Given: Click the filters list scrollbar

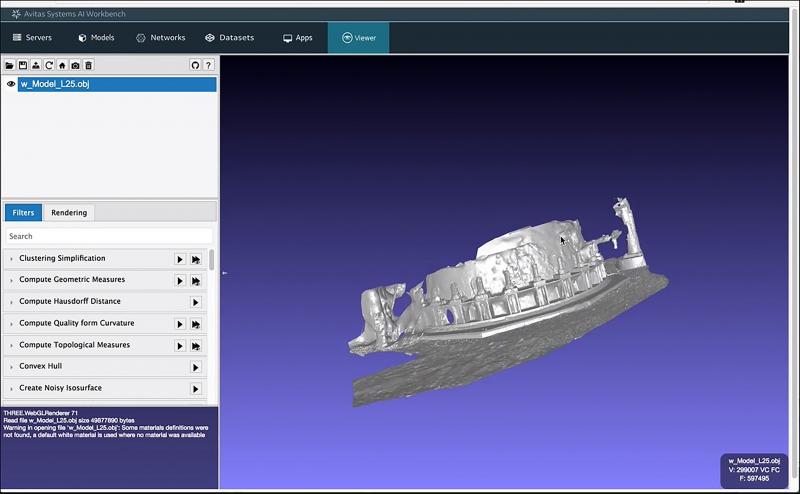Looking at the screenshot, I should tap(211, 262).
